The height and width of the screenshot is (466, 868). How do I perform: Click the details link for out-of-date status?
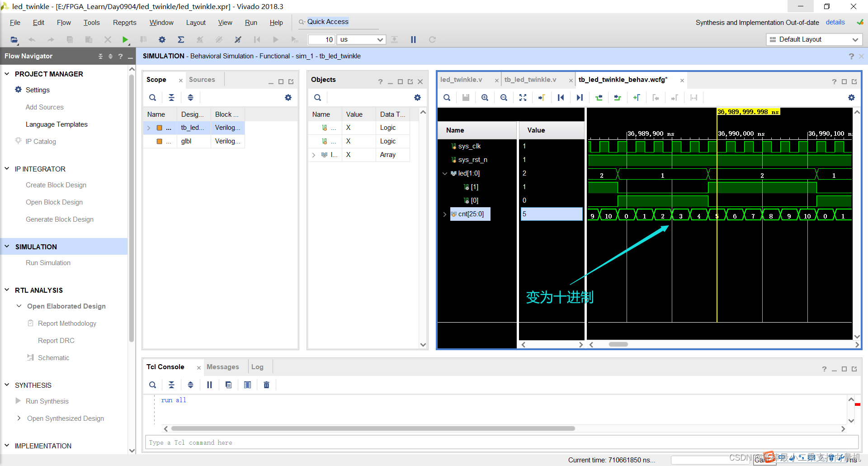point(835,22)
